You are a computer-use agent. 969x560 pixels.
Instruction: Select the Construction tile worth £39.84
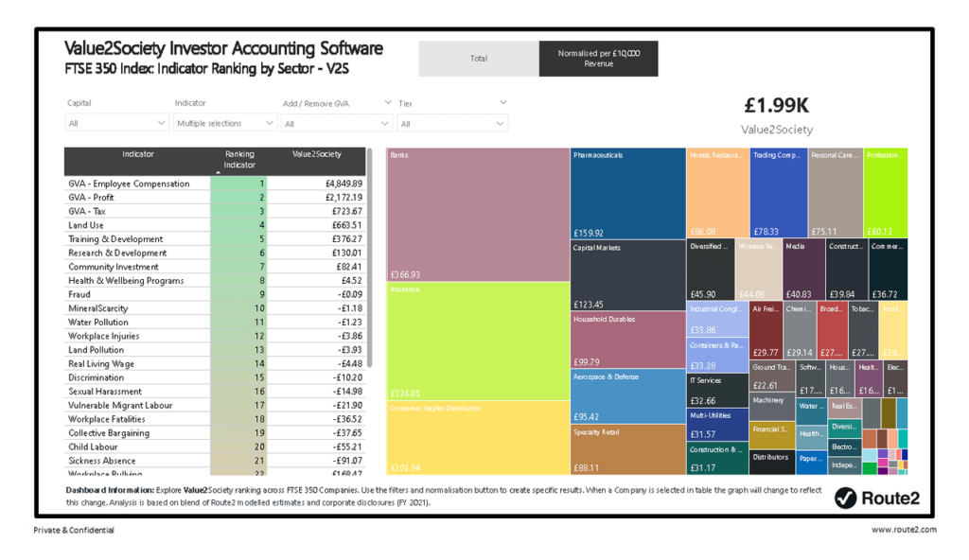tap(847, 270)
